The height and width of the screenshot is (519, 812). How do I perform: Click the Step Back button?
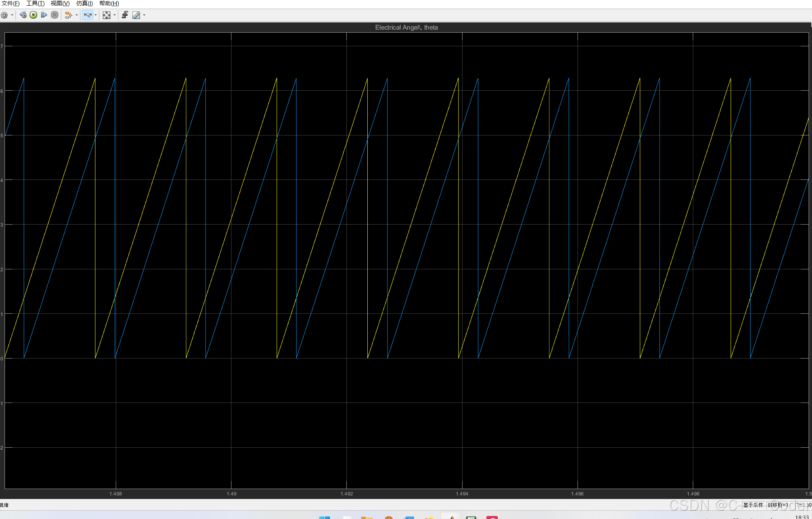click(23, 15)
